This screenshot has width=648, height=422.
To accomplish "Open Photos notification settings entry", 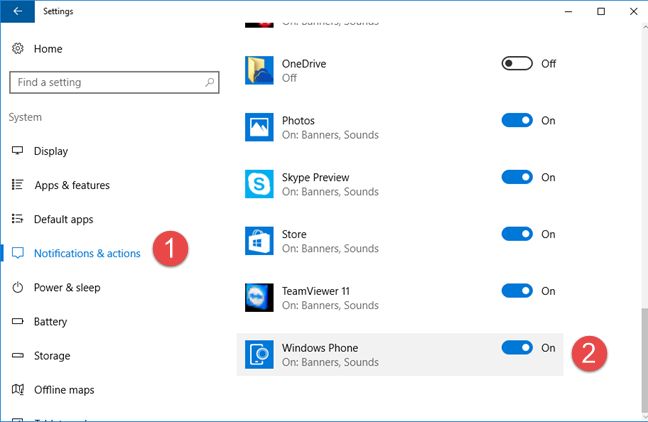I will (400, 127).
